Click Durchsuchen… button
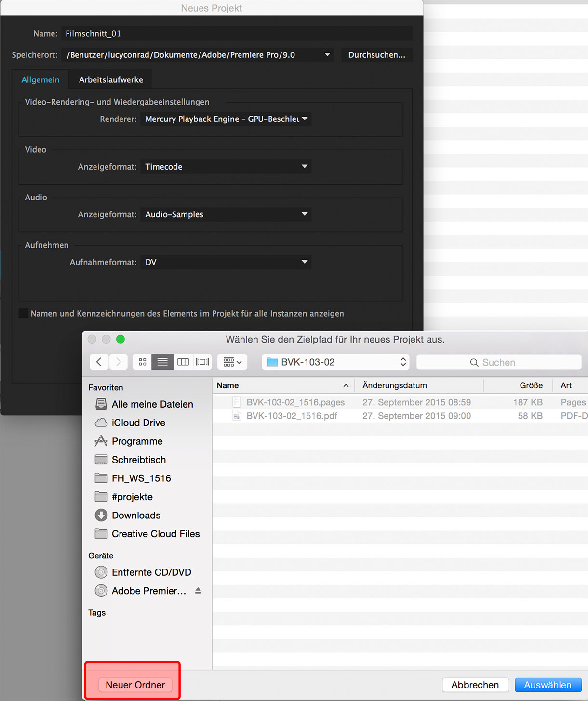 pos(377,55)
